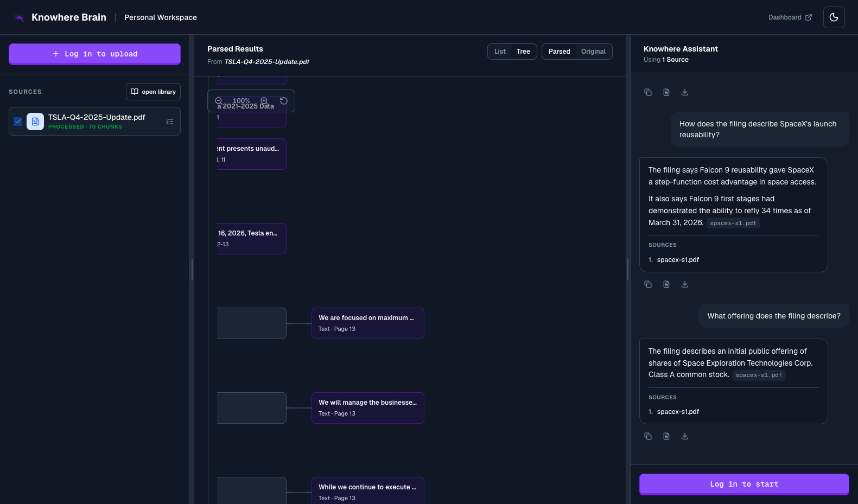Click the Personal Workspace label
The width and height of the screenshot is (858, 504).
coord(161,17)
